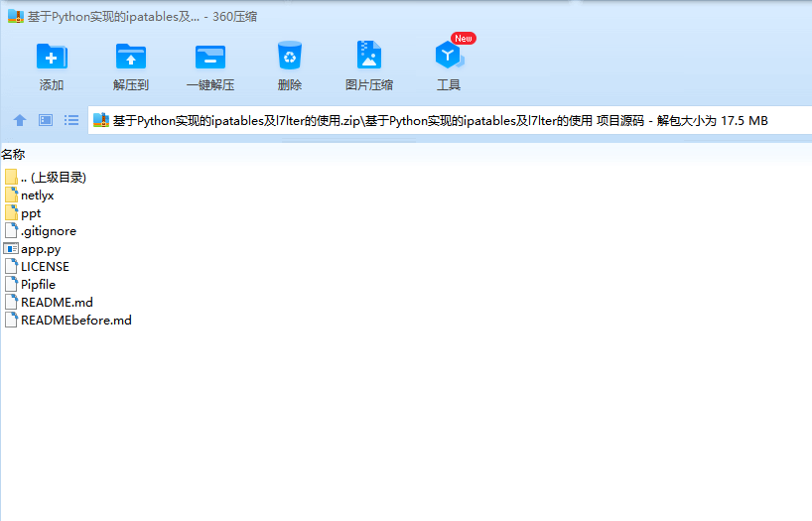Switch to large icon view mode
This screenshot has width=812, height=521.
46,120
